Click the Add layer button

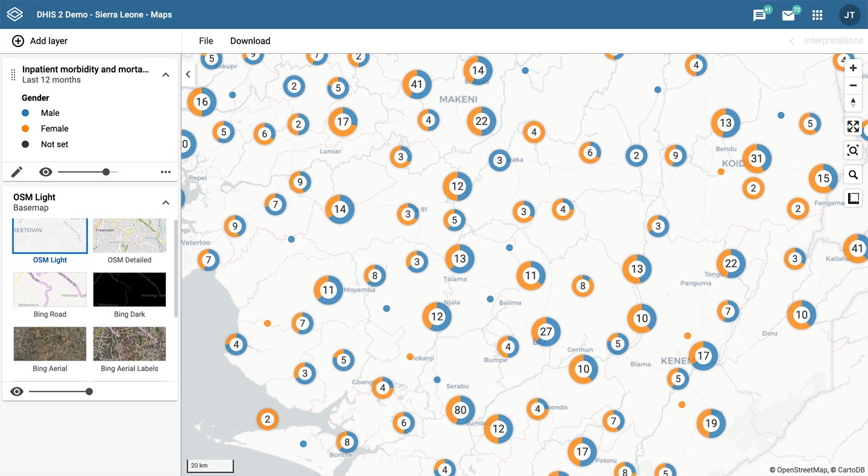40,41
